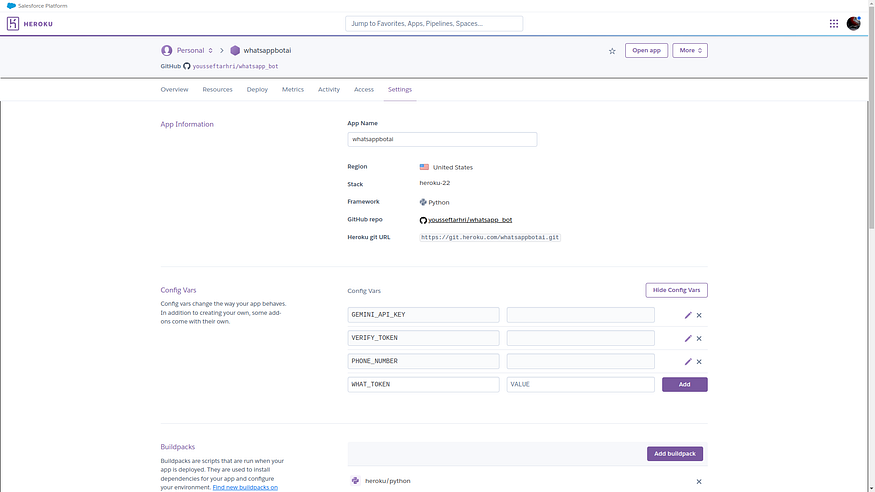
Task: Click the United States region text
Action: pos(453,167)
